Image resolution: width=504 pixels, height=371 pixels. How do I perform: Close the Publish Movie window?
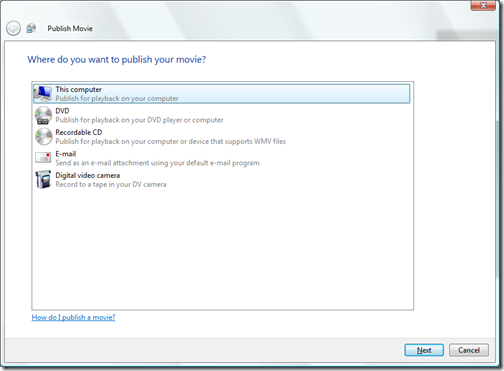(483, 5)
